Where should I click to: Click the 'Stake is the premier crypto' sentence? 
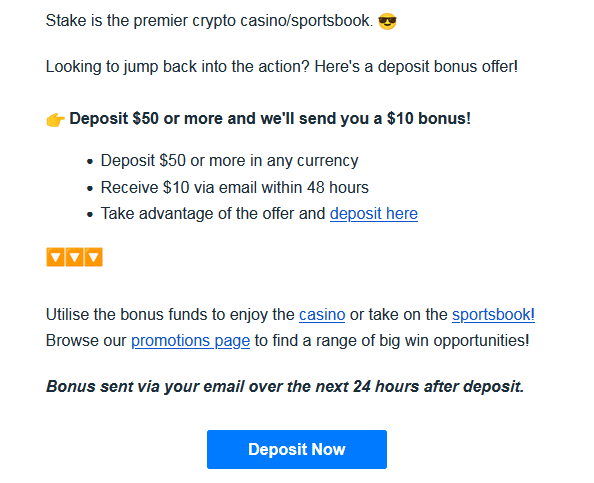click(209, 20)
